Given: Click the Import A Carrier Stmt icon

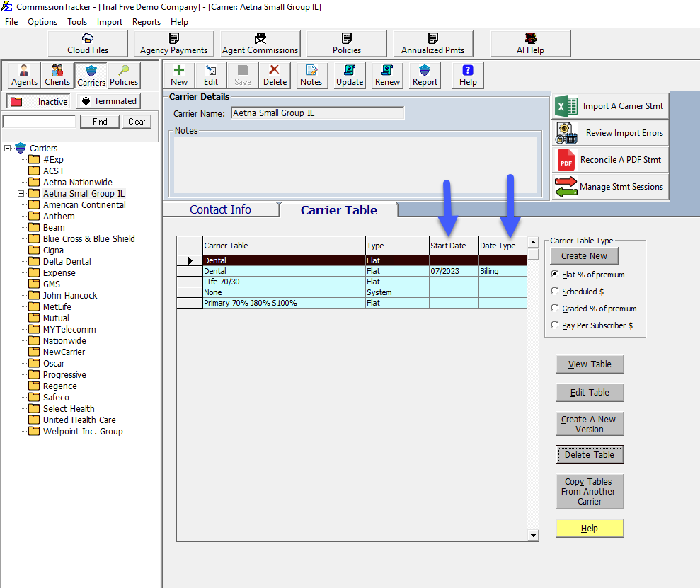Looking at the screenshot, I should [x=609, y=105].
